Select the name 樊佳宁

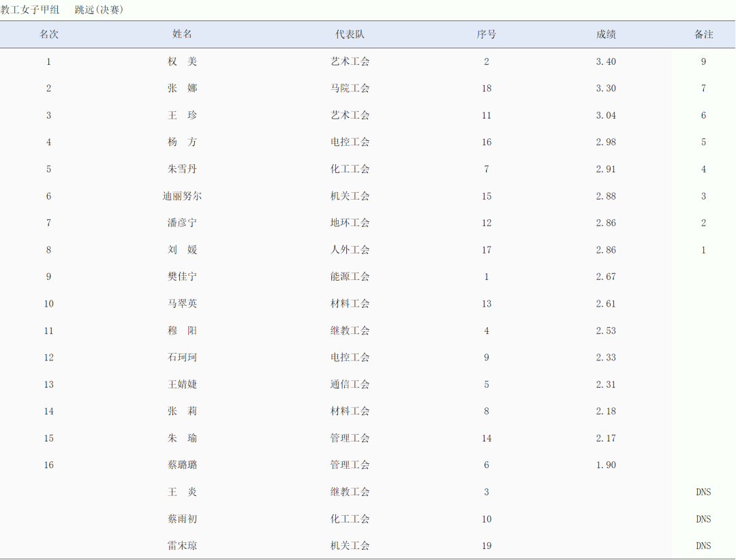(x=182, y=277)
